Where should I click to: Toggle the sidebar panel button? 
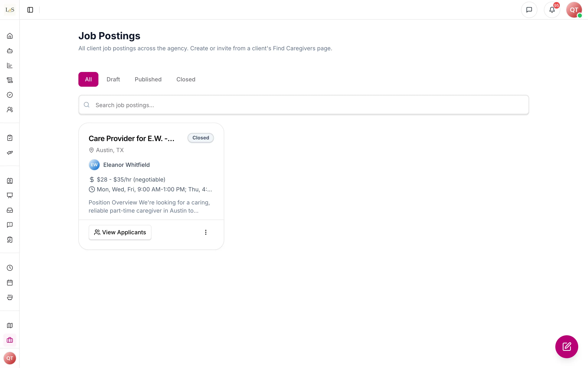[30, 10]
